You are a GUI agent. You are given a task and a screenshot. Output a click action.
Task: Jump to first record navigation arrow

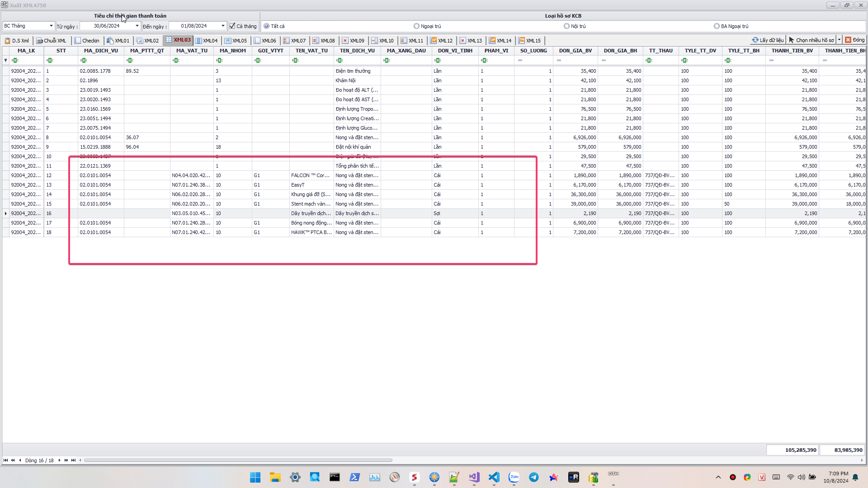coord(5,460)
